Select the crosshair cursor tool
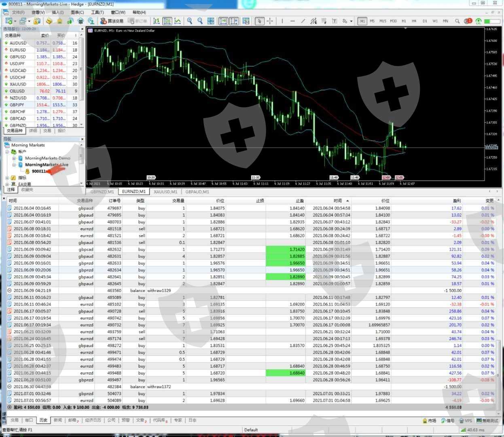504x437 pixels. 270,21
